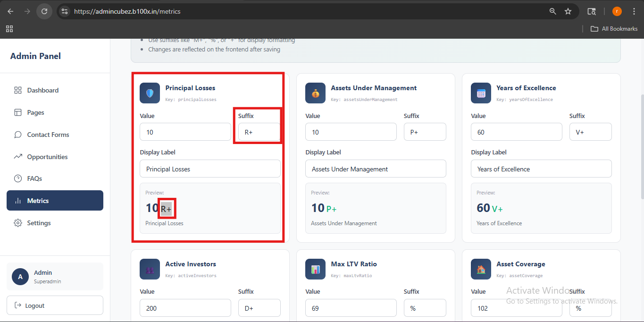Click the 'Key: yearsOfExcellence' text
The width and height of the screenshot is (644, 322).
pos(525,100)
